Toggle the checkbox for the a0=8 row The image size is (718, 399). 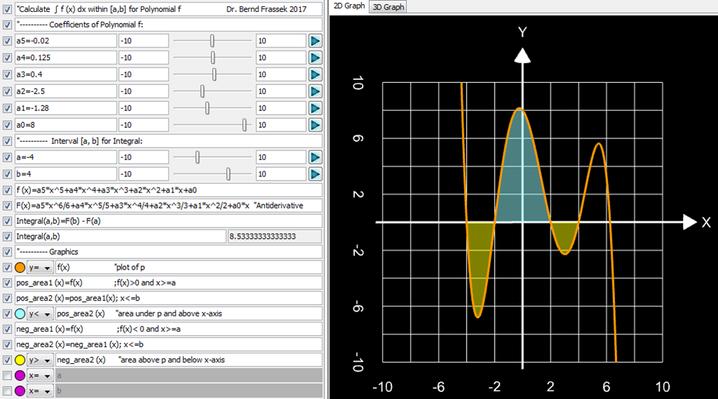[x=7, y=125]
